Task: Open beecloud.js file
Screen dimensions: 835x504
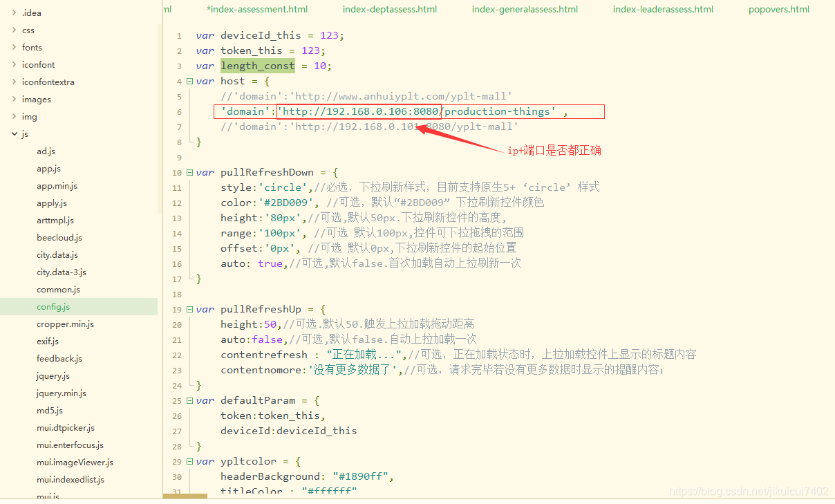Action: (x=59, y=238)
